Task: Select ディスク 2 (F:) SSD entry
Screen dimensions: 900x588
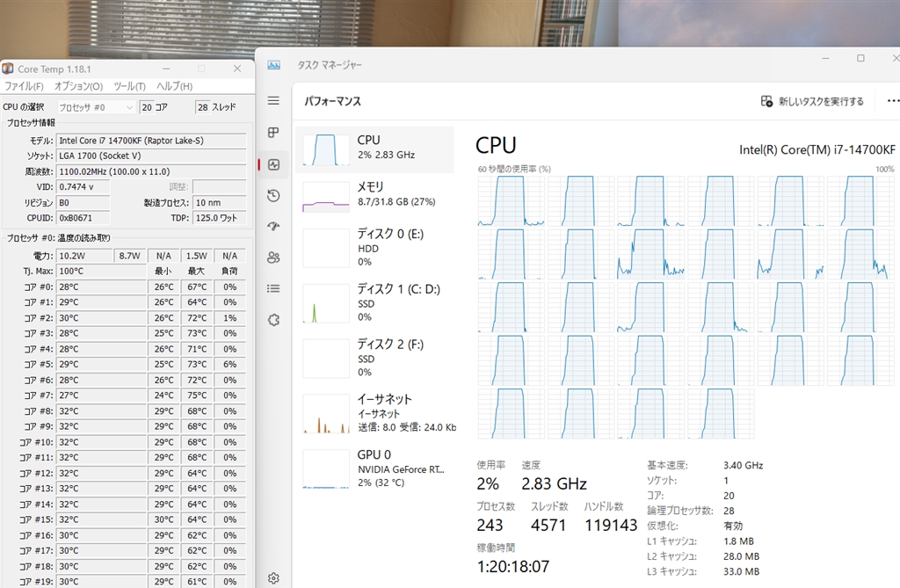Action: [374, 358]
